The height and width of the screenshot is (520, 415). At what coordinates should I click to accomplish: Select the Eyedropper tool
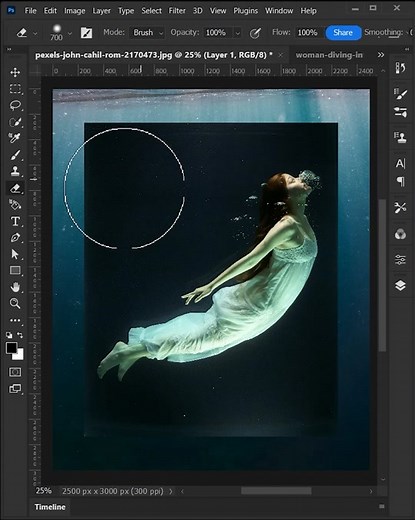(x=15, y=138)
